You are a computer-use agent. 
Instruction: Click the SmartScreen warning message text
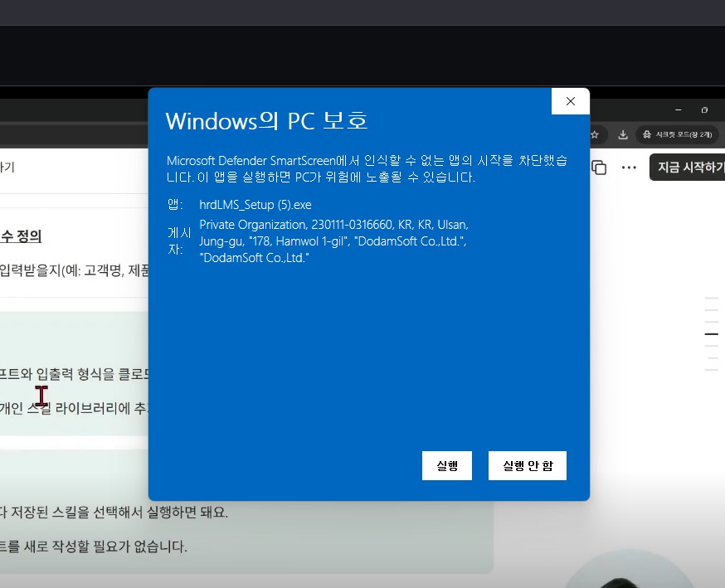click(367, 168)
